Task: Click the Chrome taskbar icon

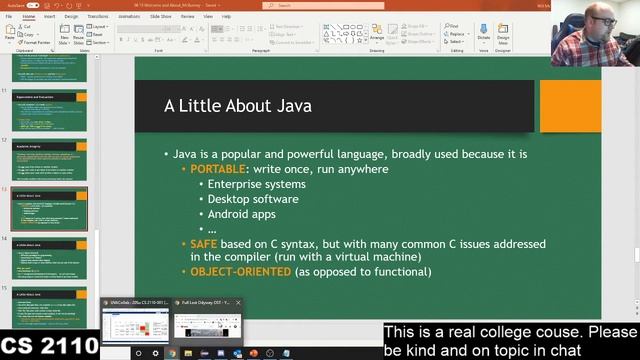Action: click(x=171, y=353)
